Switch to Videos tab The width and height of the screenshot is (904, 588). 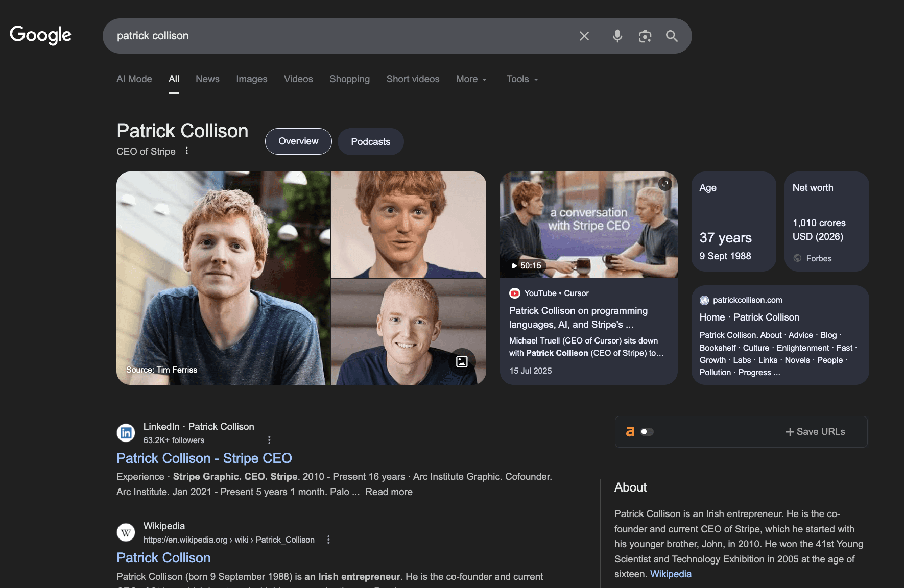pos(298,79)
